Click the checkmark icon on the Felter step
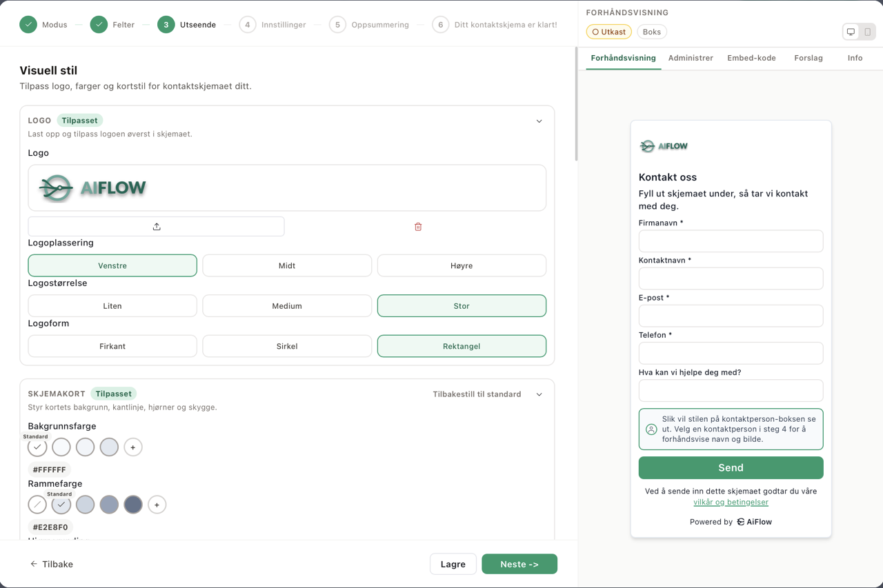Viewport: 883px width, 588px height. (97, 24)
